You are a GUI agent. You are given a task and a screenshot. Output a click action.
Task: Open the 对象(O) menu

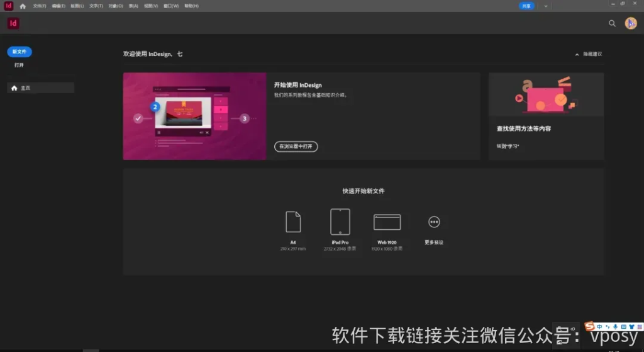tap(116, 6)
